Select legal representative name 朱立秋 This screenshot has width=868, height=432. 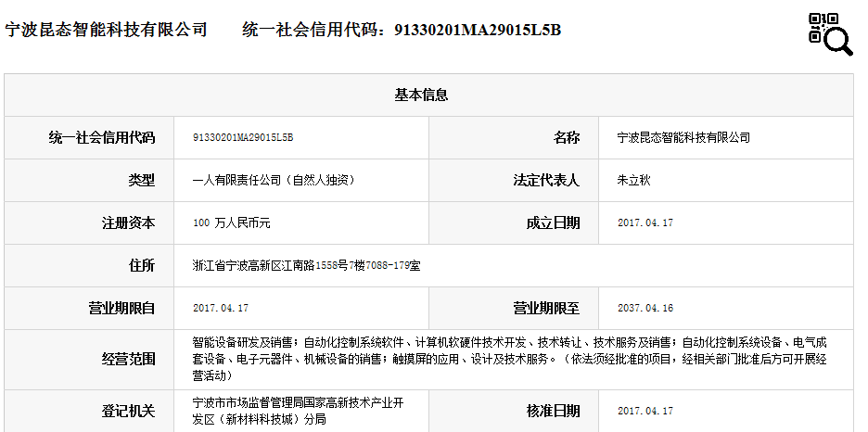(x=633, y=181)
